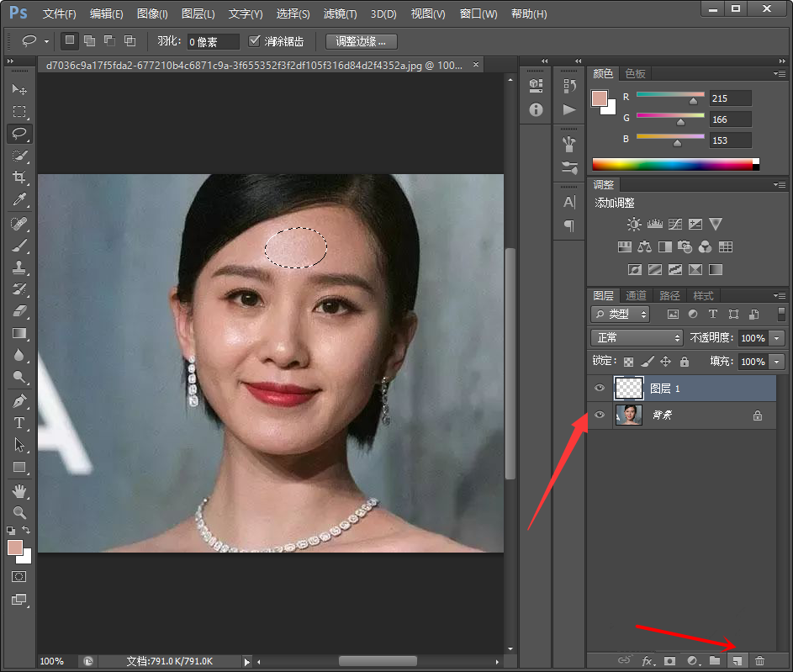The image size is (793, 672).
Task: Switch to the 通道 tab
Action: pyautogui.click(x=636, y=295)
